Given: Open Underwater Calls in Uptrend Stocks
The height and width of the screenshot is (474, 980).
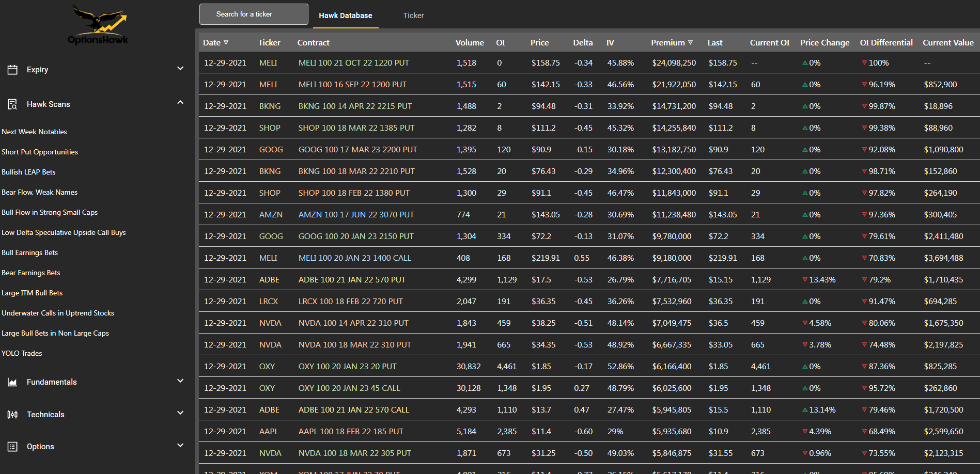Looking at the screenshot, I should point(58,313).
